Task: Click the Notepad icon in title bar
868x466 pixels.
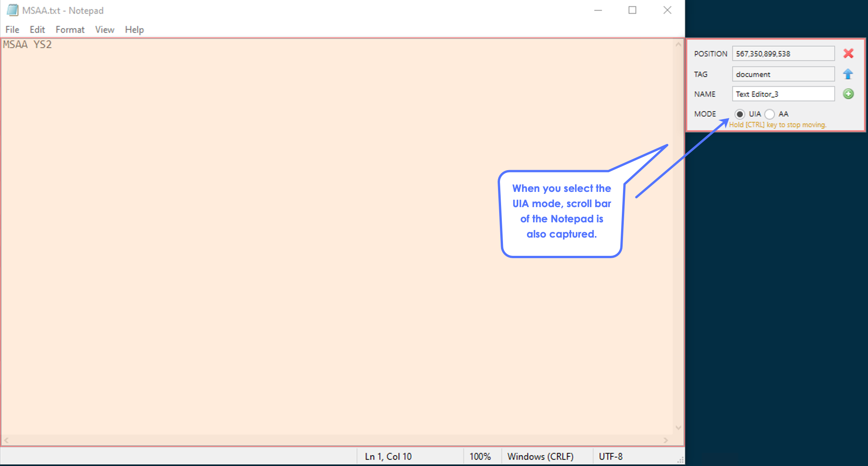Action: click(13, 10)
